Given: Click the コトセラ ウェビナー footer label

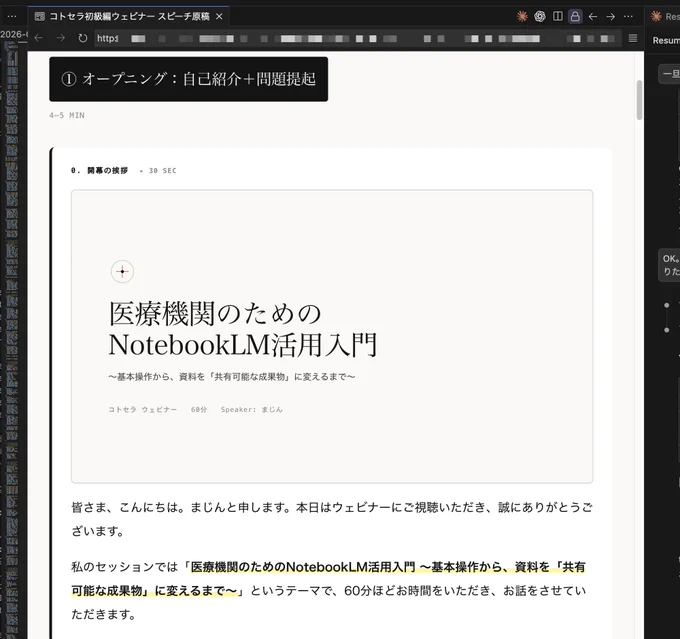Looking at the screenshot, I should [x=143, y=410].
